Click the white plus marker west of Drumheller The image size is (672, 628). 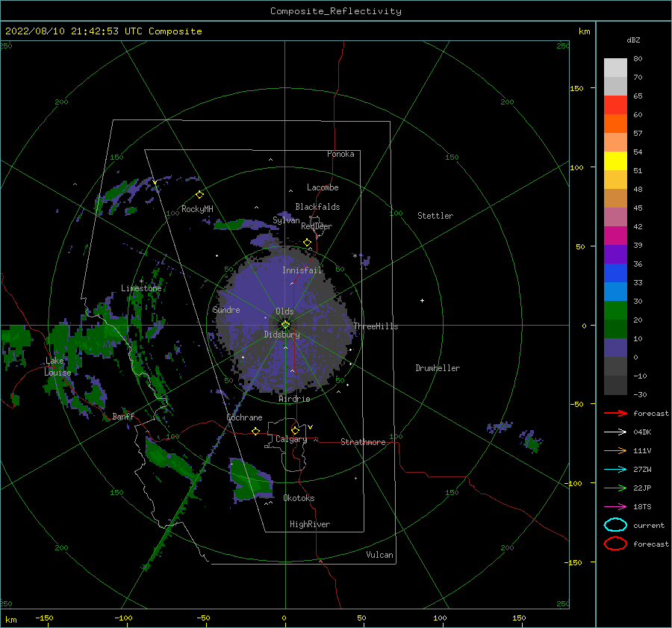pyautogui.click(x=422, y=300)
